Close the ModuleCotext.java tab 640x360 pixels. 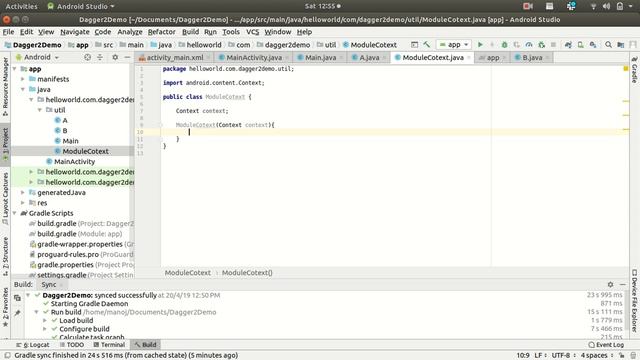point(469,58)
